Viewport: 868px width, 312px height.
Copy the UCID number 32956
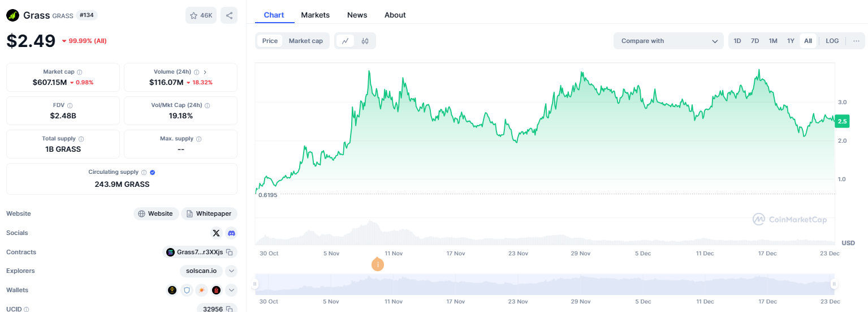(x=230, y=309)
